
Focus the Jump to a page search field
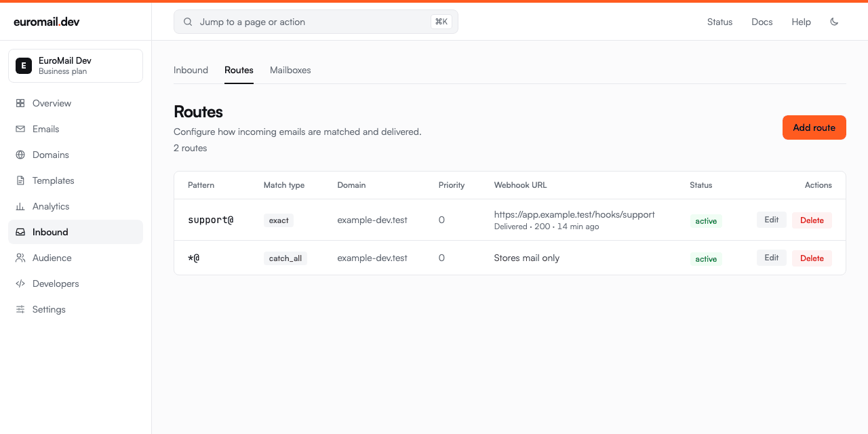point(316,22)
